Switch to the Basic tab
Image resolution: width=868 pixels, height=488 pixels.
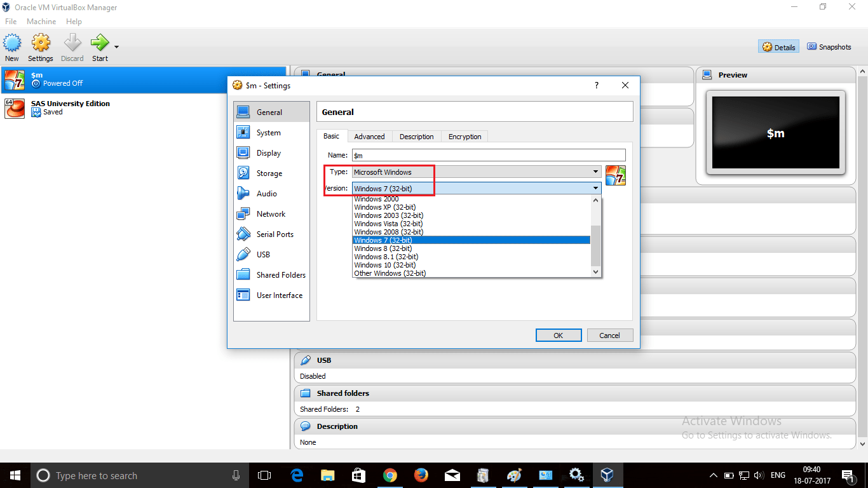(332, 136)
